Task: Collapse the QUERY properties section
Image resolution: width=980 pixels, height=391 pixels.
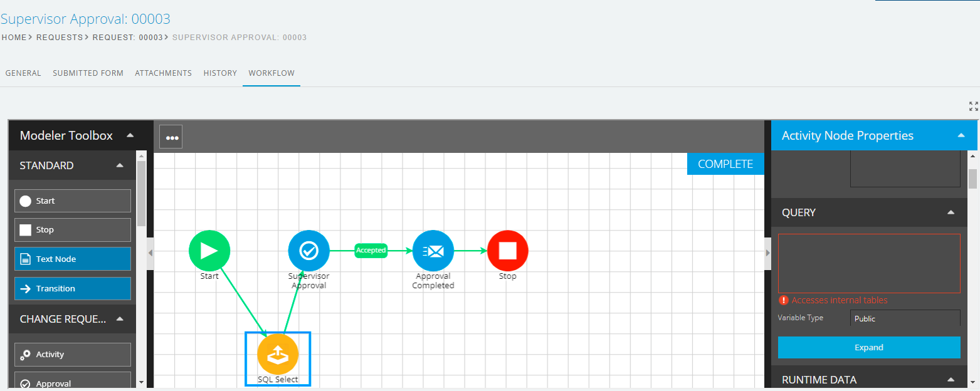Action: point(951,212)
